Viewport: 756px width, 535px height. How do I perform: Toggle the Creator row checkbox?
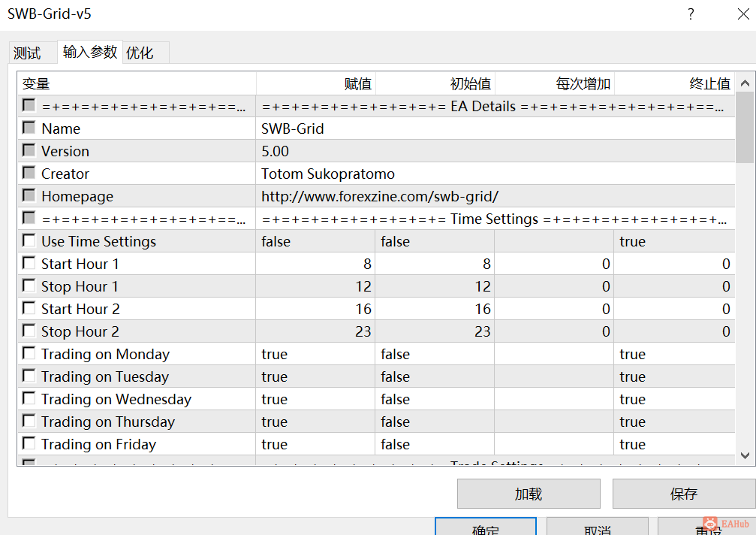click(x=29, y=173)
